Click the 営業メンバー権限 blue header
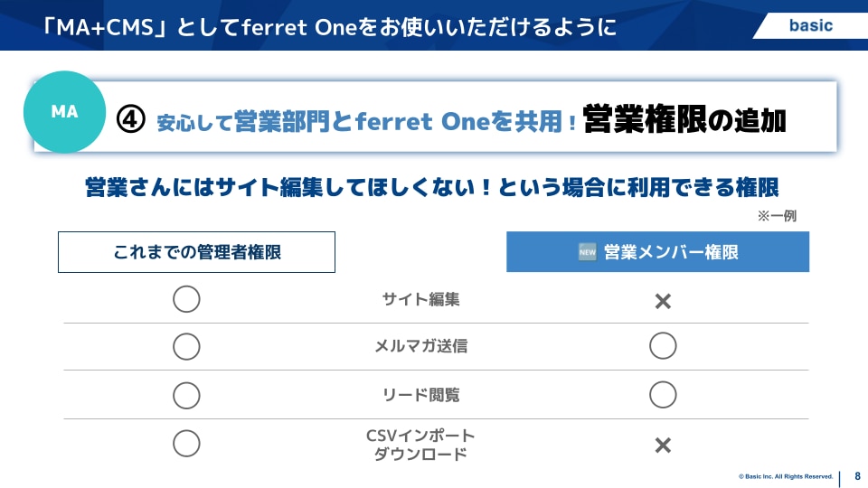The image size is (868, 488). click(x=657, y=252)
